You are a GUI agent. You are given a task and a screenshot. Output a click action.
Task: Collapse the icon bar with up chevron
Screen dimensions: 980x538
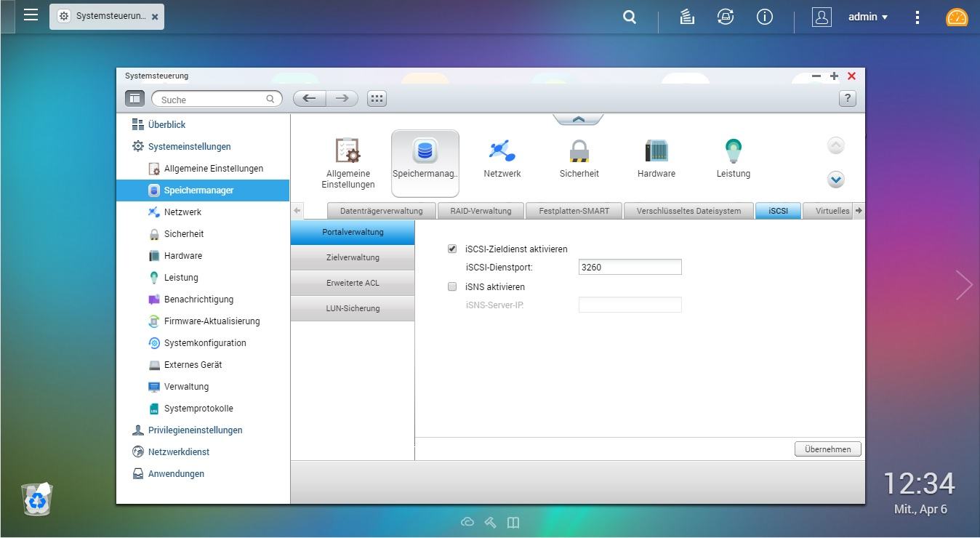tap(578, 119)
